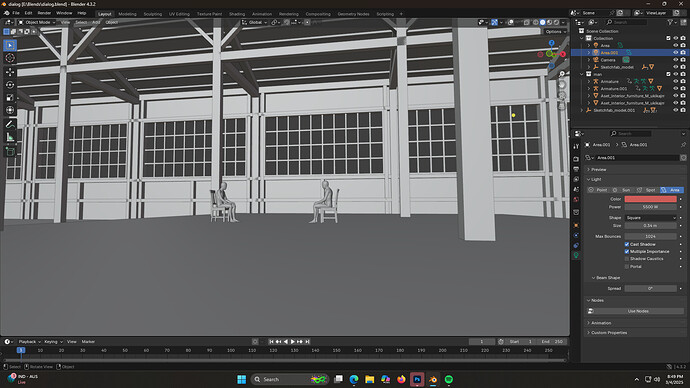This screenshot has height=388, width=690.
Task: Toggle the Multiple Importance checkbox
Action: [627, 252]
